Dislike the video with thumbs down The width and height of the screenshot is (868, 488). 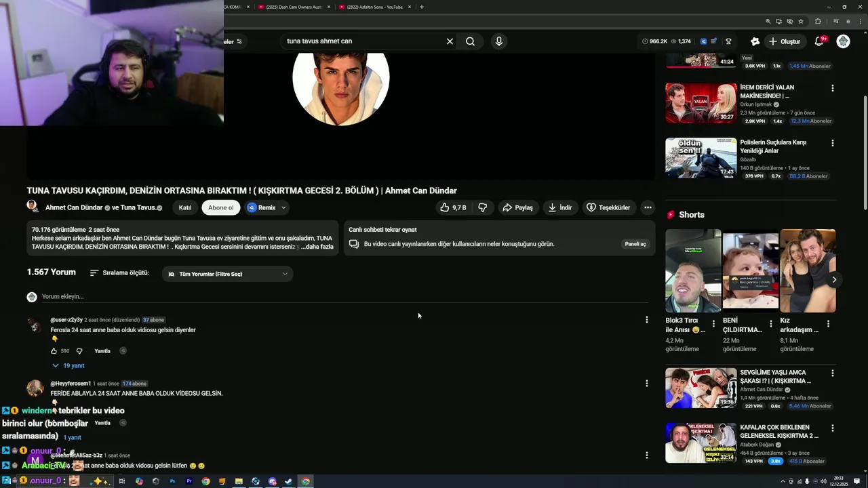pyautogui.click(x=483, y=207)
